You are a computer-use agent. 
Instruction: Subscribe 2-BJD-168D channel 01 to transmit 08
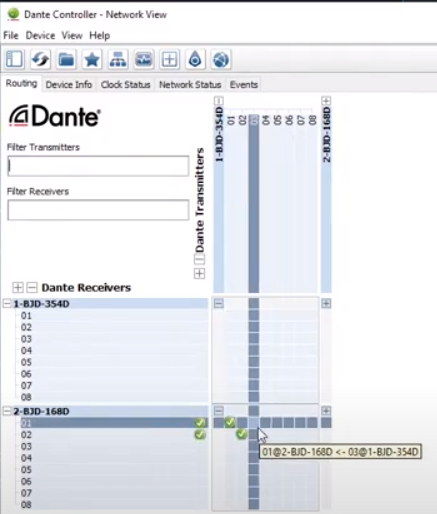(x=312, y=423)
